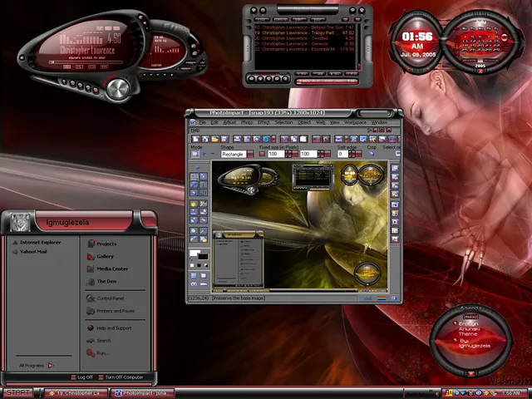The height and width of the screenshot is (399, 532).
Task: Click Turn Off Computer button
Action: coord(123,377)
